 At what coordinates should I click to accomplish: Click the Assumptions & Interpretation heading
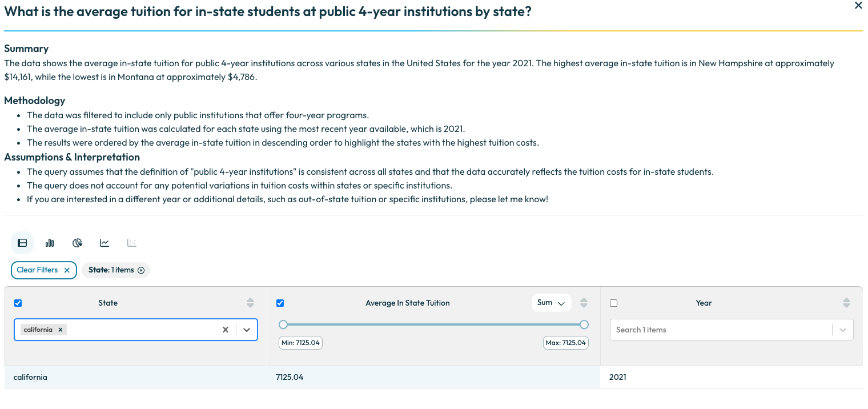[x=72, y=157]
